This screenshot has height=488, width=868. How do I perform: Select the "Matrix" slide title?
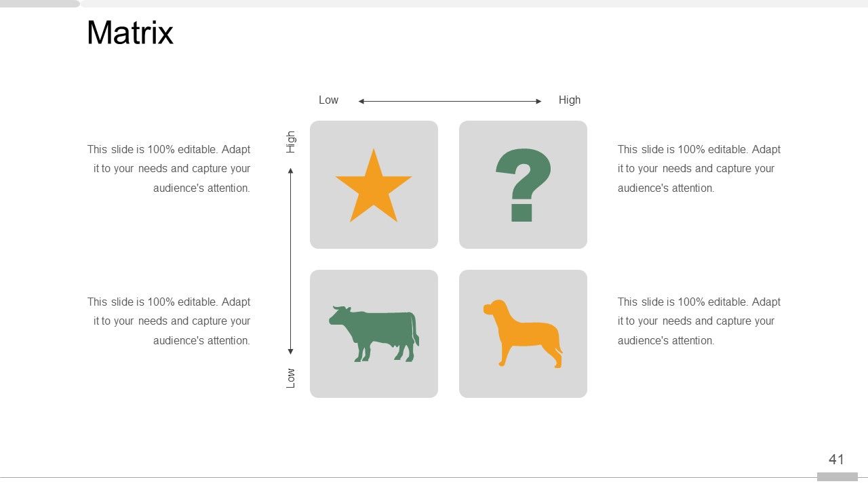click(130, 33)
